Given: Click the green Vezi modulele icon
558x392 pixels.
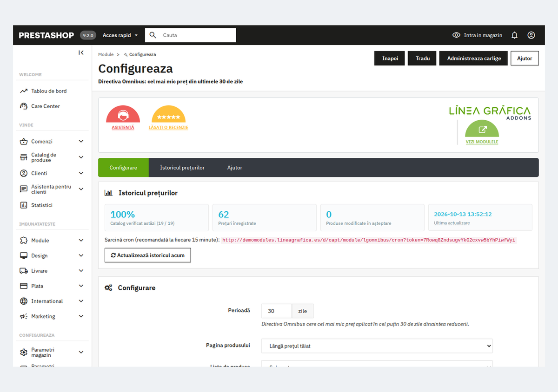Looking at the screenshot, I should pyautogui.click(x=482, y=129).
